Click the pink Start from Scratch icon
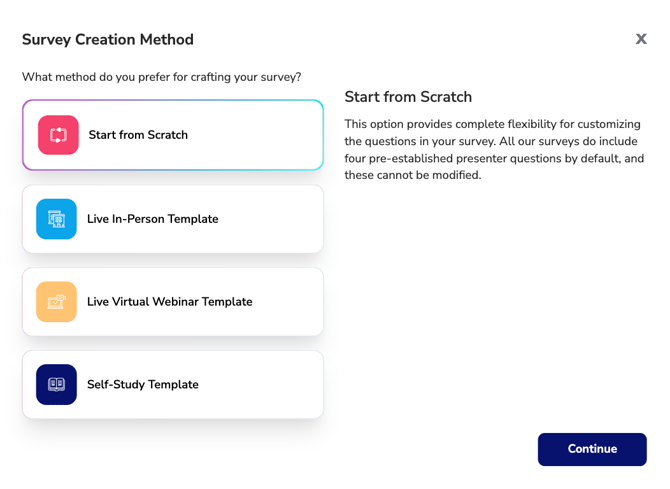This screenshot has height=489, width=670. point(58,135)
